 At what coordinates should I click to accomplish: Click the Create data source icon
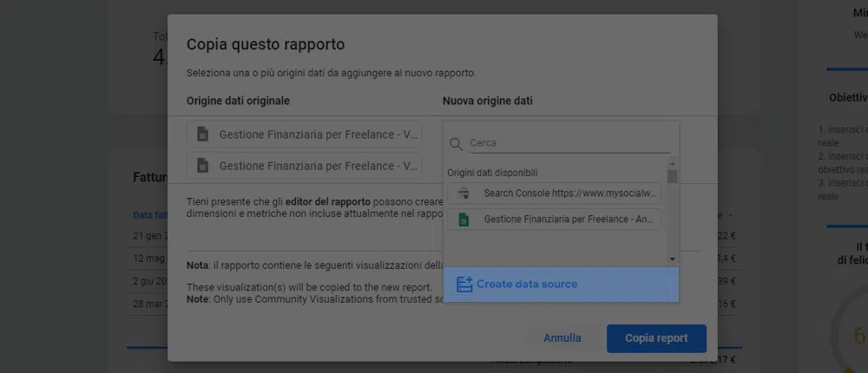click(464, 285)
